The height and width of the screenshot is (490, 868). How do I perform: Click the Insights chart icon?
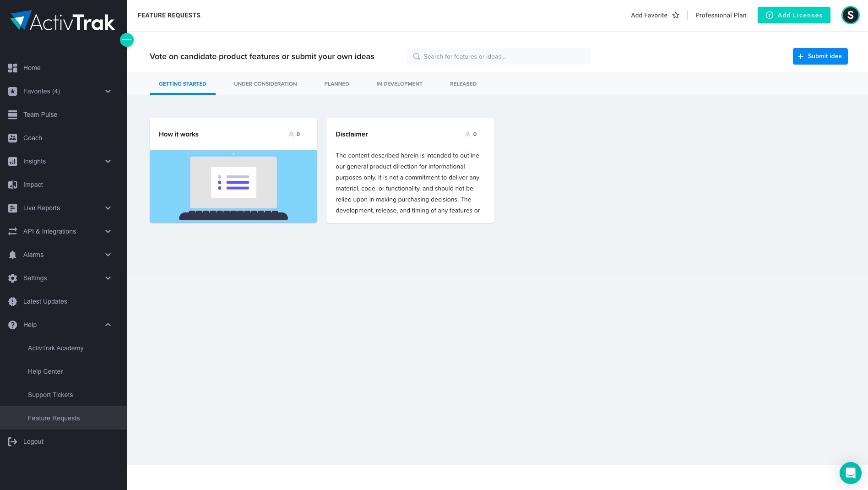13,161
